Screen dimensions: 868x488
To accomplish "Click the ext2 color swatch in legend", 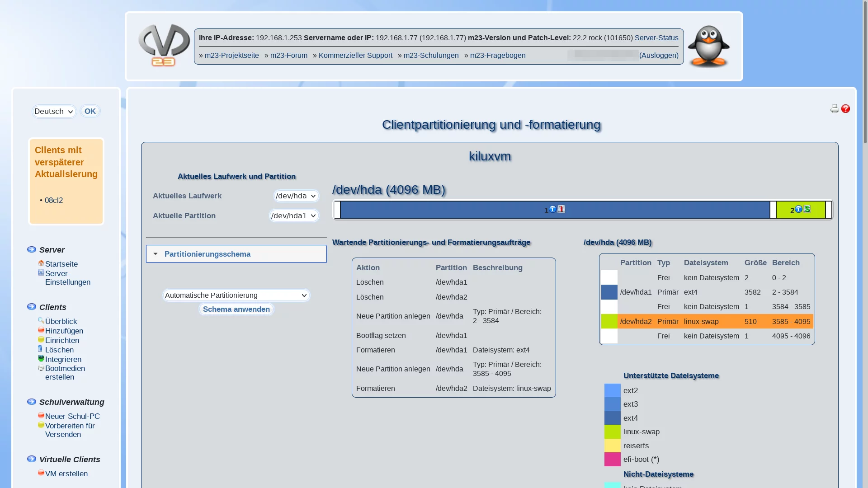I will point(613,390).
